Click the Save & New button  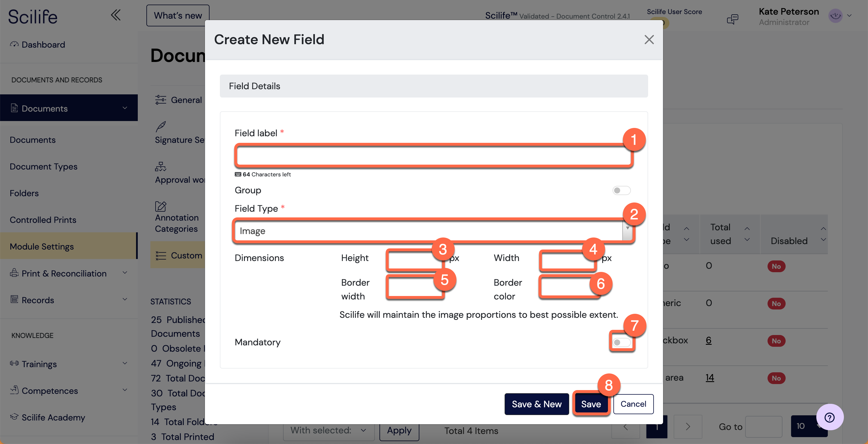click(536, 404)
